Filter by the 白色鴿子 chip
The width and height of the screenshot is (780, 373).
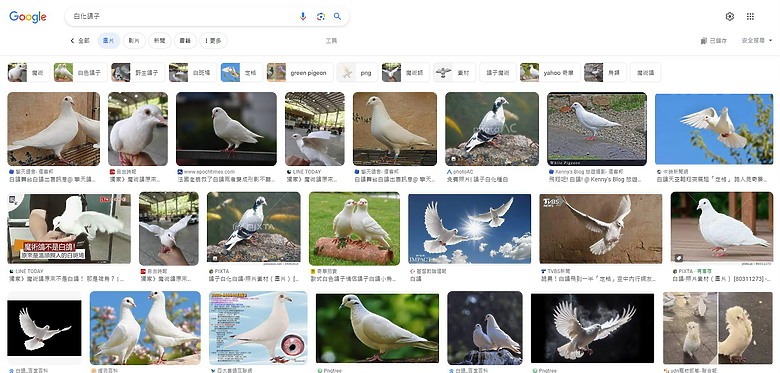pos(81,73)
